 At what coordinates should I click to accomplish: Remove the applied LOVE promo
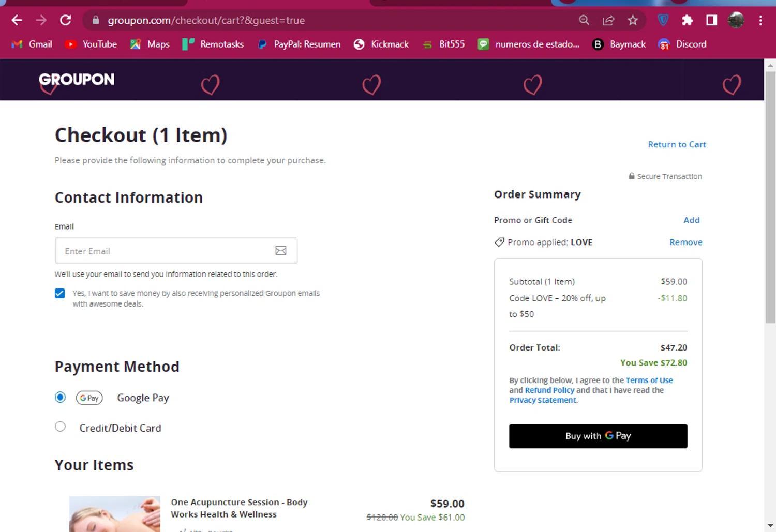(686, 242)
